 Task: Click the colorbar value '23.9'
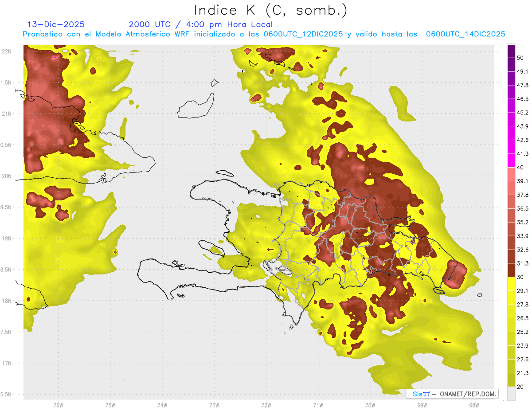point(523,346)
